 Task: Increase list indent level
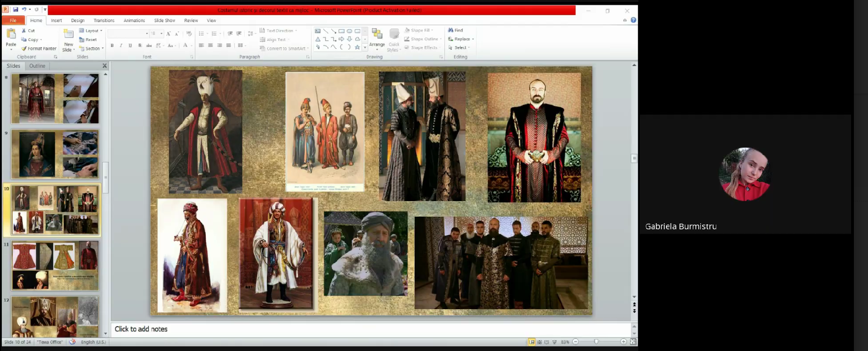239,33
